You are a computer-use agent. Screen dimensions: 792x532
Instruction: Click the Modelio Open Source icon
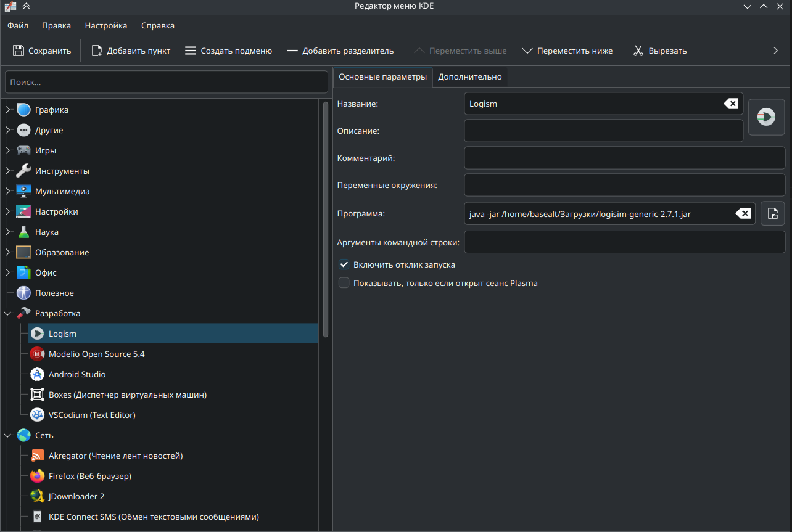click(x=37, y=354)
